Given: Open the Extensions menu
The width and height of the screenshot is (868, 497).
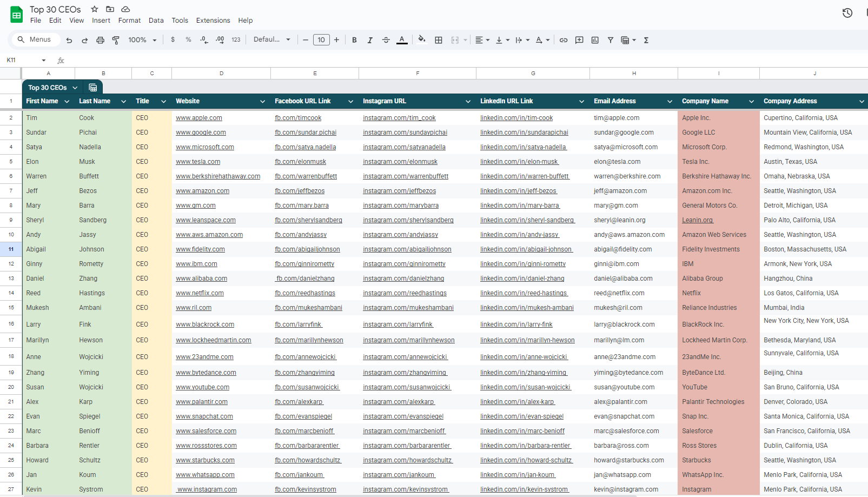Looking at the screenshot, I should (x=213, y=21).
